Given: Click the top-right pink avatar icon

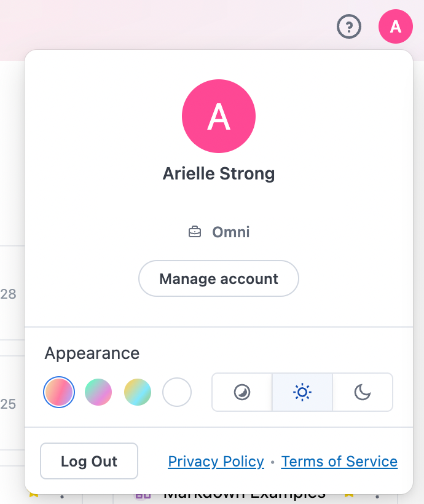Looking at the screenshot, I should tap(396, 26).
